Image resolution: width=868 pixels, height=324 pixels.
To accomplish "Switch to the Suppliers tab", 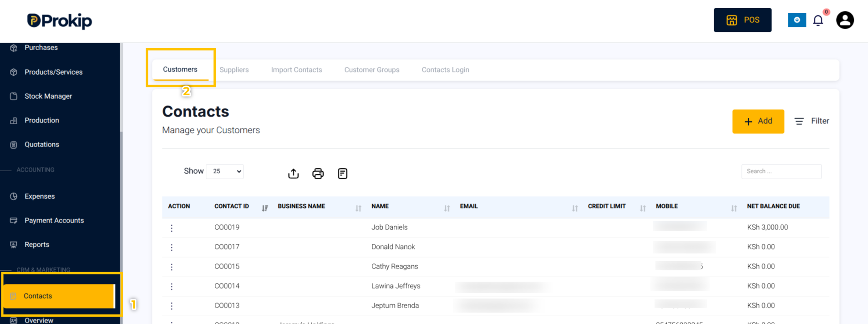I will 234,70.
